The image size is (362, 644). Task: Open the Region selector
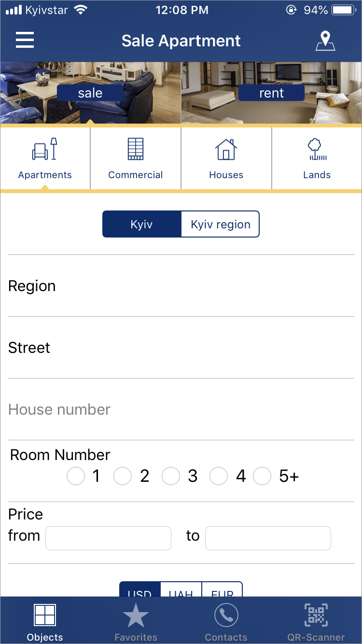coord(181,286)
